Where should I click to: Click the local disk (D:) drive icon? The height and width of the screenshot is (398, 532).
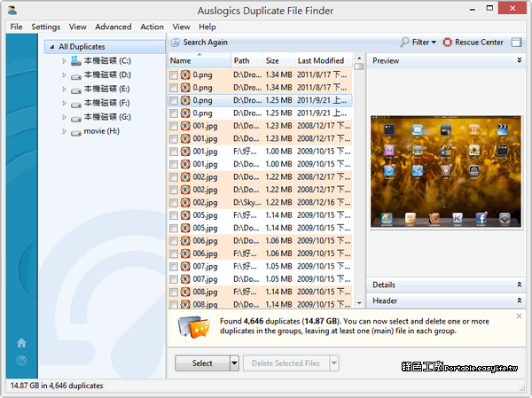click(75, 76)
